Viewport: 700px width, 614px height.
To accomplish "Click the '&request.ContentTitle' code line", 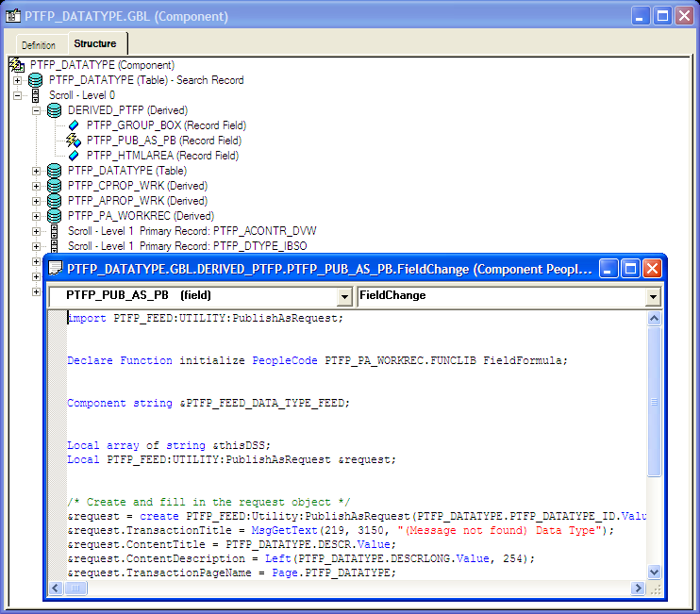I will pos(232,544).
